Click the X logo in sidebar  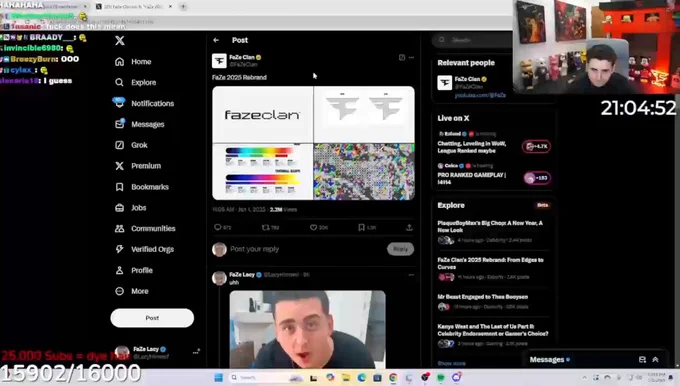(120, 40)
